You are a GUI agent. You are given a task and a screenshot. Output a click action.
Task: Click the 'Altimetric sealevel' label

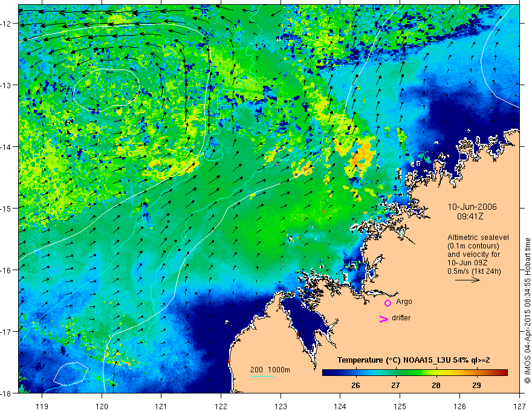[478, 238]
